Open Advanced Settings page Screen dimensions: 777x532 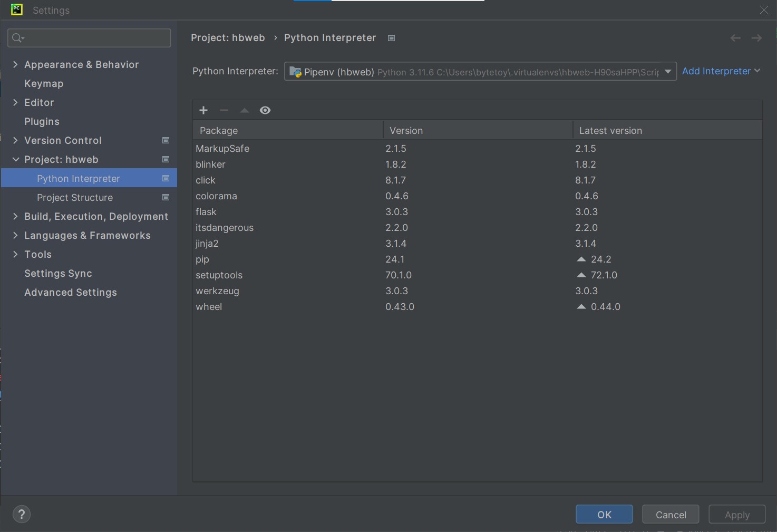(71, 292)
